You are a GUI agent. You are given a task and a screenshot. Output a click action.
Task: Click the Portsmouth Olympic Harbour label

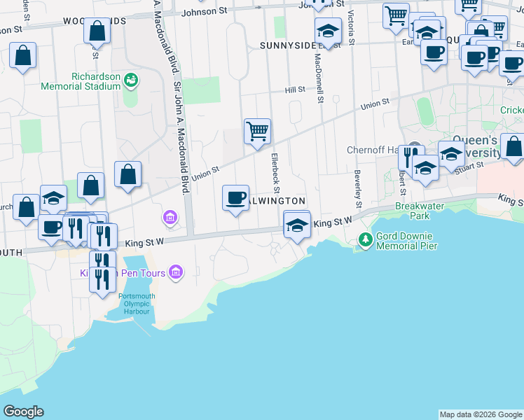coord(137,304)
